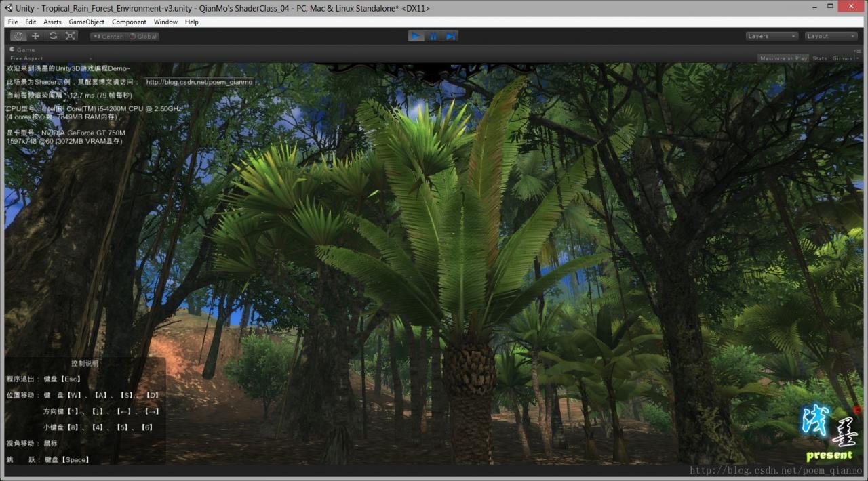Select the Move (translate) tool
This screenshot has width=868, height=481.
(35, 36)
